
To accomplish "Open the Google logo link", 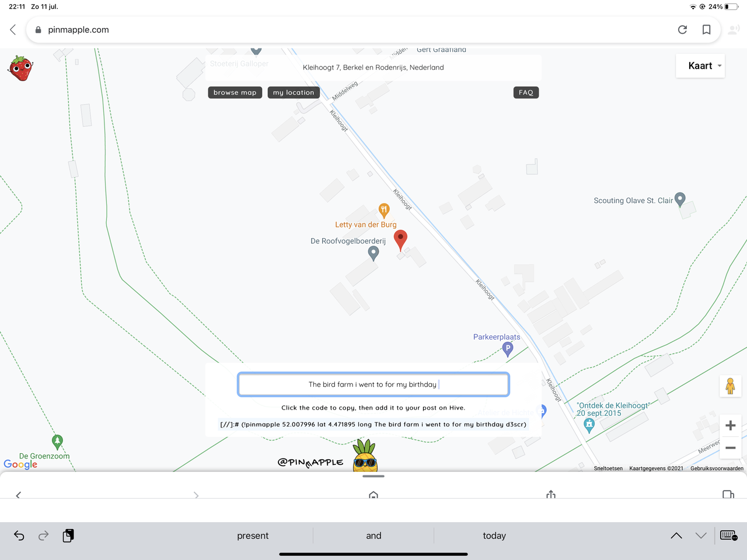I will click(x=20, y=464).
